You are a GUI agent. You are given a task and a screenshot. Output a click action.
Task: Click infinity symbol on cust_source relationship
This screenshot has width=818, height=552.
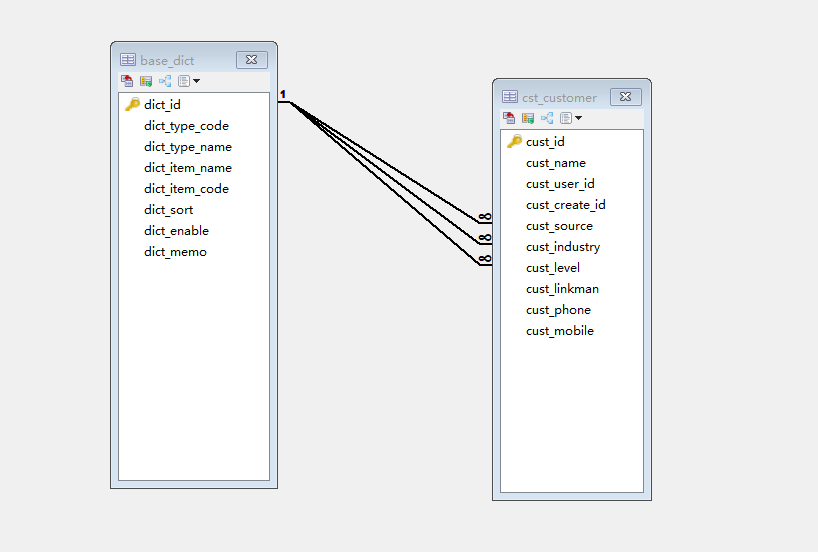pos(485,217)
